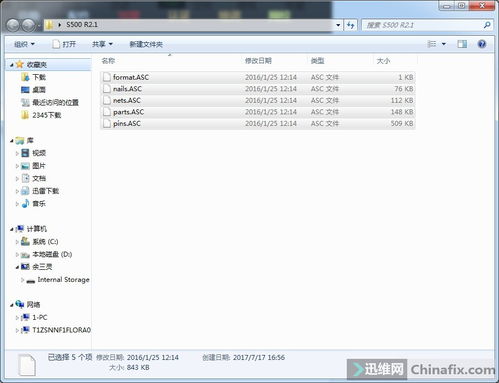
Task: Select the nets.ASC file
Action: coord(258,100)
